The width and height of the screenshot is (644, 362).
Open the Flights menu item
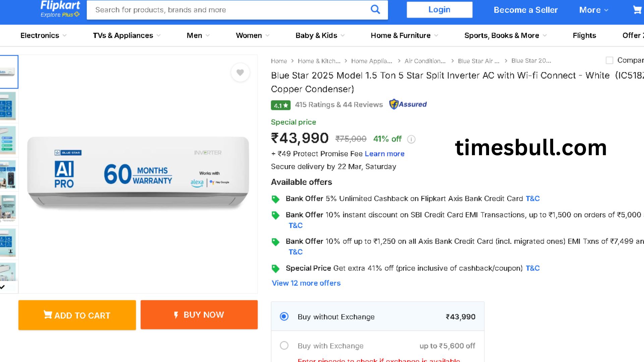click(x=584, y=36)
